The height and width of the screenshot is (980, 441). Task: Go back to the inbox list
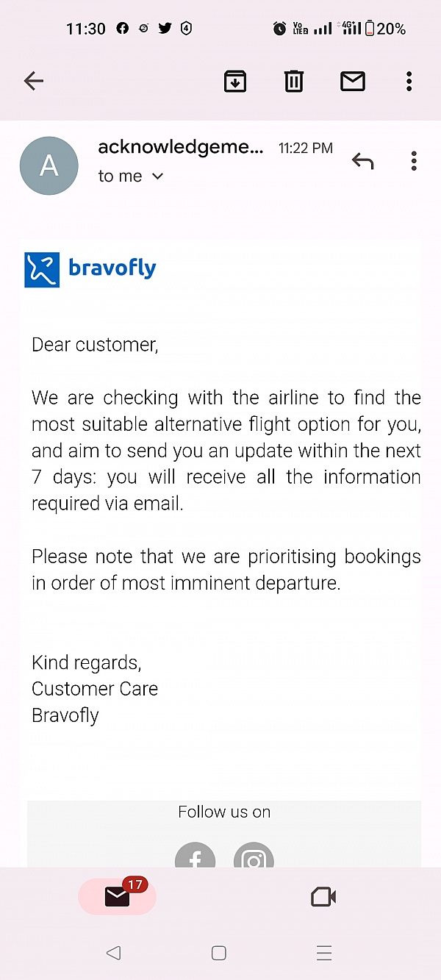click(x=34, y=81)
